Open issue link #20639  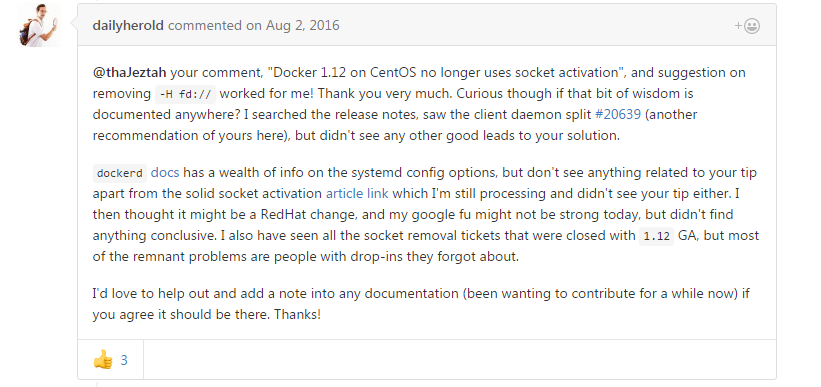point(618,114)
